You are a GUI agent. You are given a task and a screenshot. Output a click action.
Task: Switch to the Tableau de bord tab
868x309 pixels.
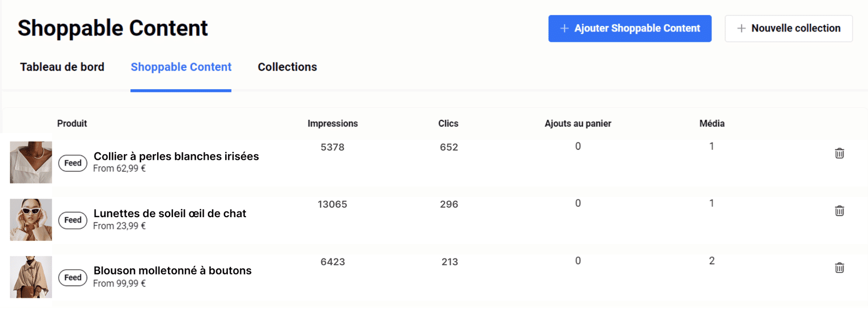(62, 67)
